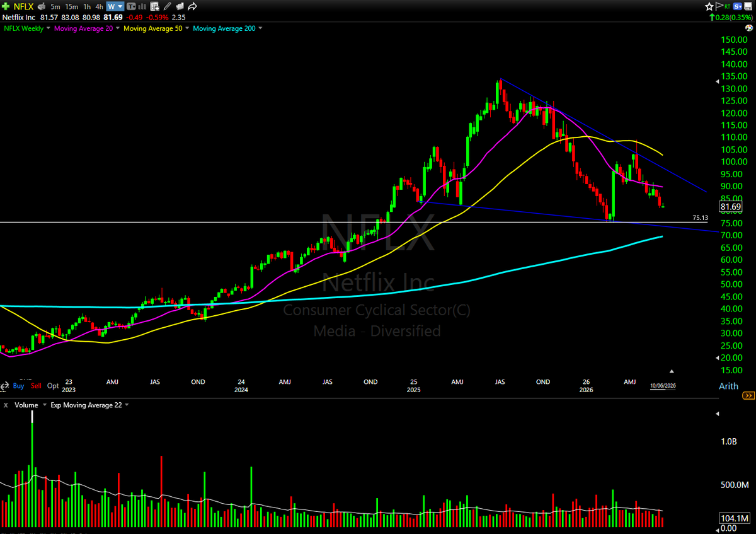This screenshot has height=534, width=756.
Task: Open the notes pages icon
Action: [180, 6]
